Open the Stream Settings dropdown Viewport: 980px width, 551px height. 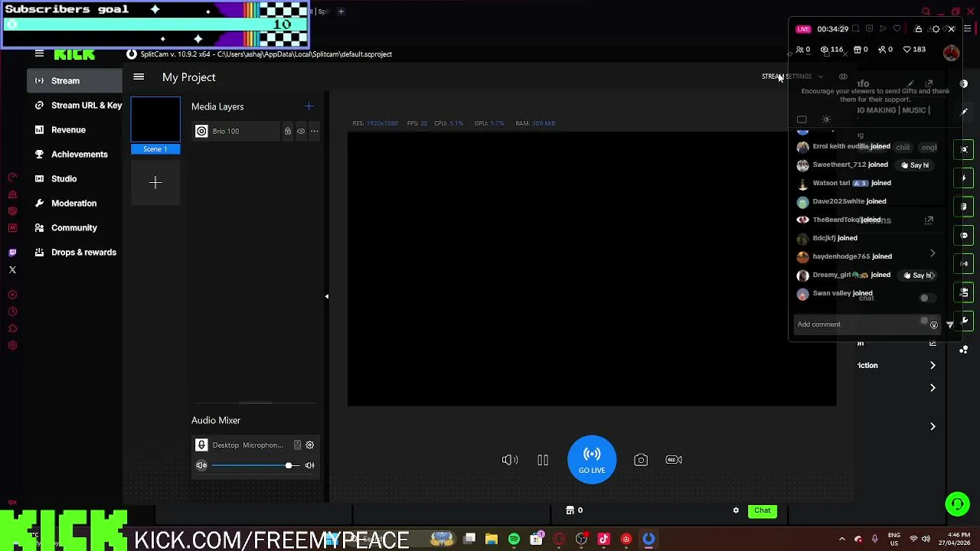coord(792,77)
